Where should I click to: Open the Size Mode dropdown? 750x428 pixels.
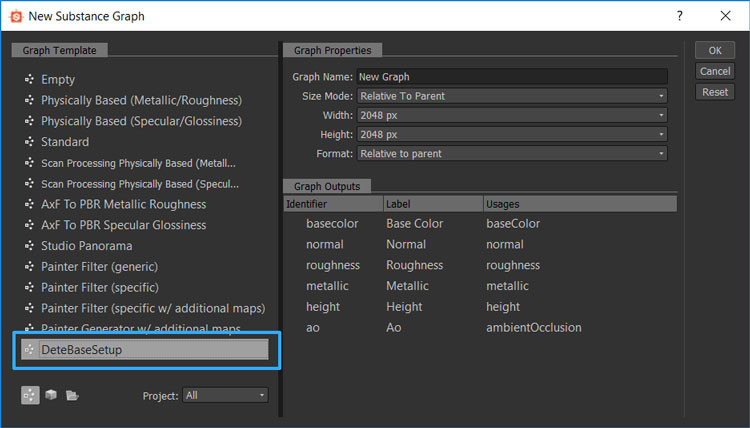(x=511, y=96)
